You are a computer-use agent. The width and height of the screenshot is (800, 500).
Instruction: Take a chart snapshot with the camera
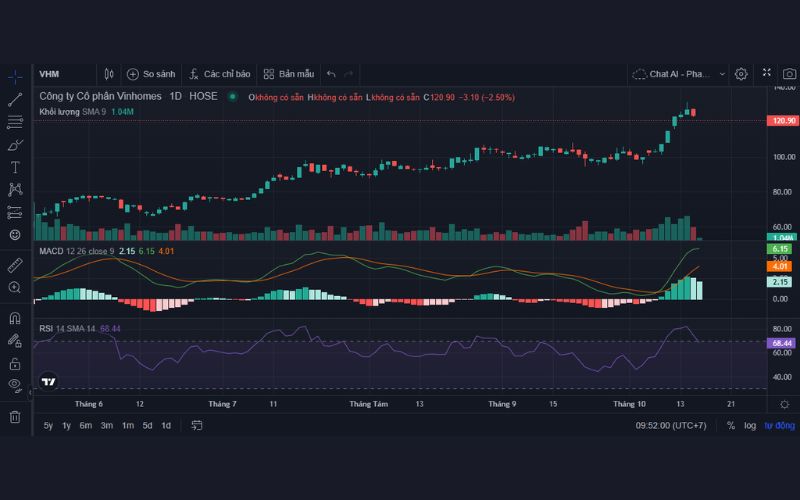789,74
